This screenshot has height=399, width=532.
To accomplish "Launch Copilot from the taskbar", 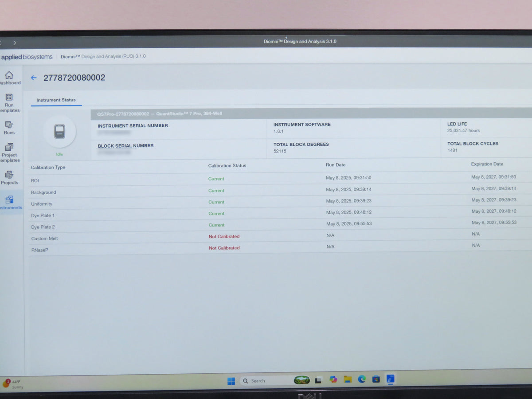I will coord(333,379).
